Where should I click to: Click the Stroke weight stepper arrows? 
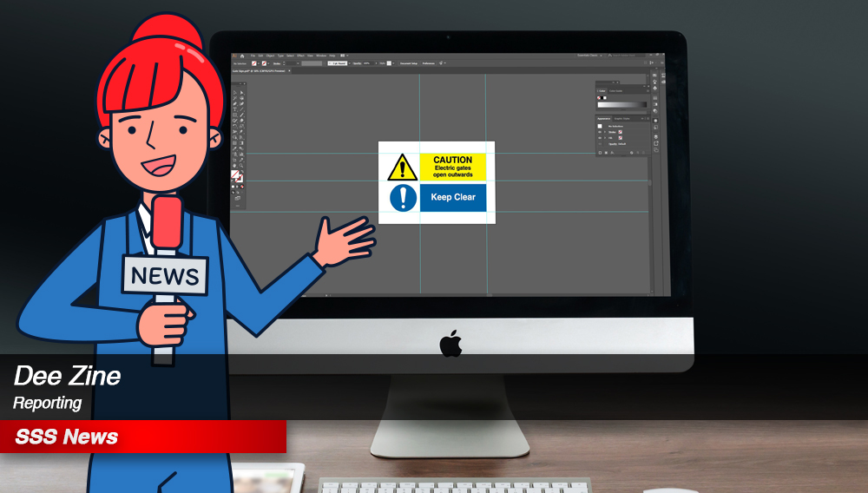pos(284,63)
